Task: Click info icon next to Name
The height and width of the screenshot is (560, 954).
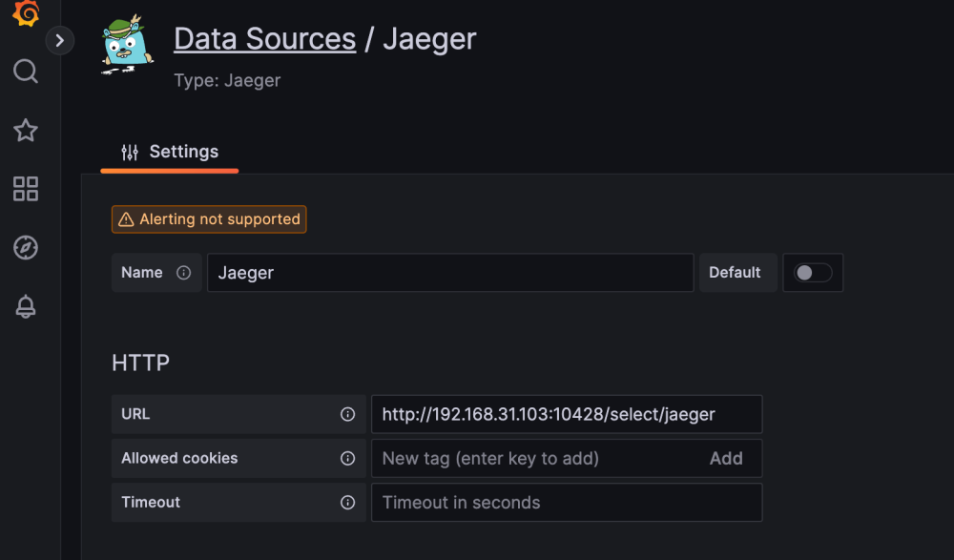Action: point(184,273)
